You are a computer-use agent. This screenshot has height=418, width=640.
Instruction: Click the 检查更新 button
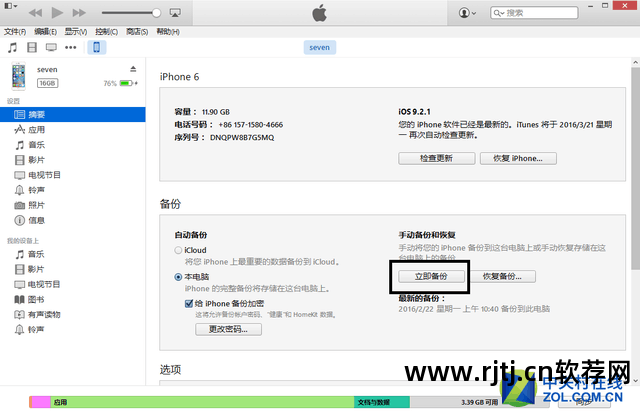[436, 158]
